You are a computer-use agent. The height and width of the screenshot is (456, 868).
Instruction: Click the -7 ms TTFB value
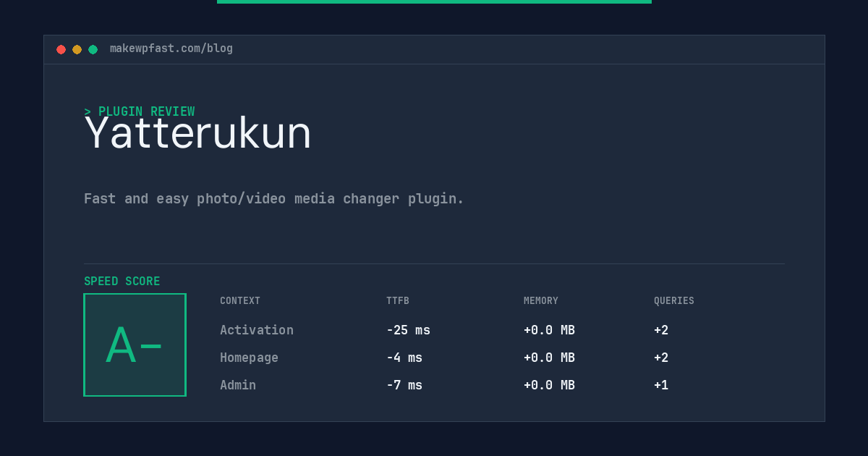[404, 385]
